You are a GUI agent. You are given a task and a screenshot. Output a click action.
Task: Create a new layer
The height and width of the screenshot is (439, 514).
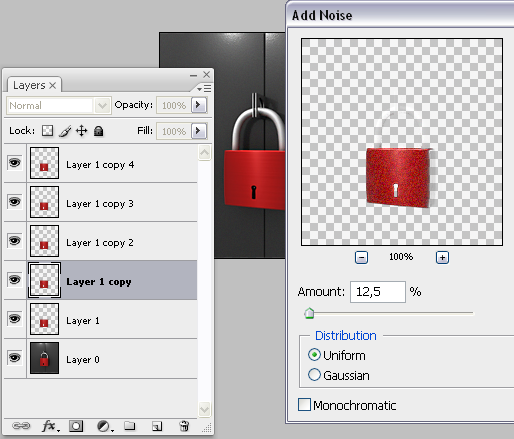pyautogui.click(x=157, y=426)
